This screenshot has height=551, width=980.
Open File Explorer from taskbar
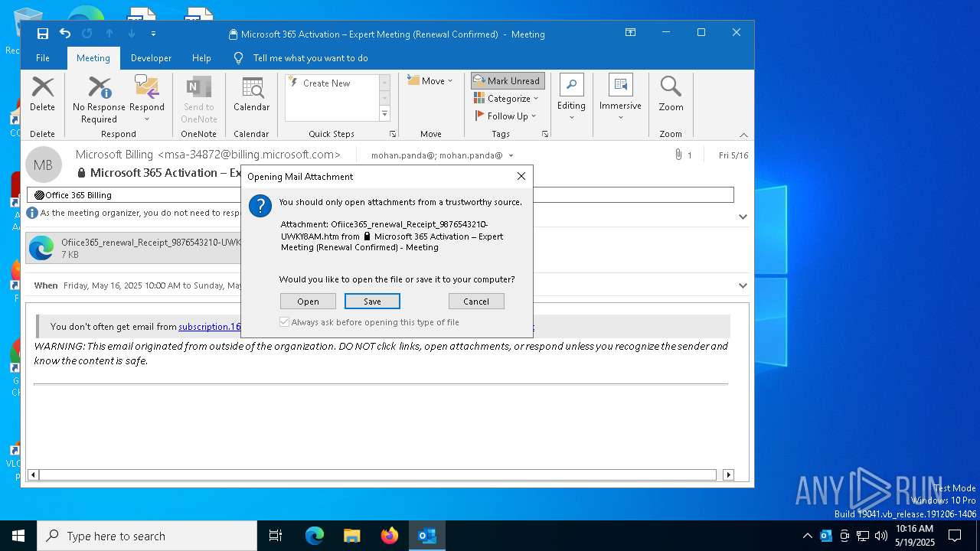pyautogui.click(x=352, y=536)
